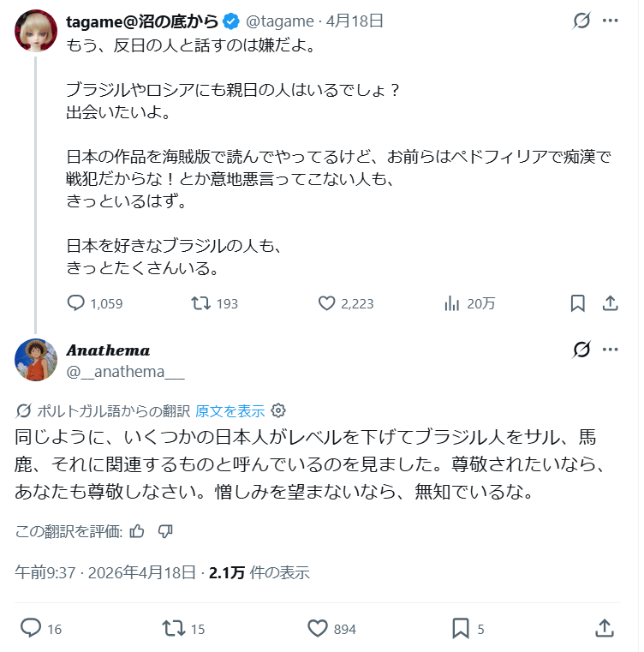The image size is (644, 652).
Task: Rate translation with thumbs down
Action: 166,531
